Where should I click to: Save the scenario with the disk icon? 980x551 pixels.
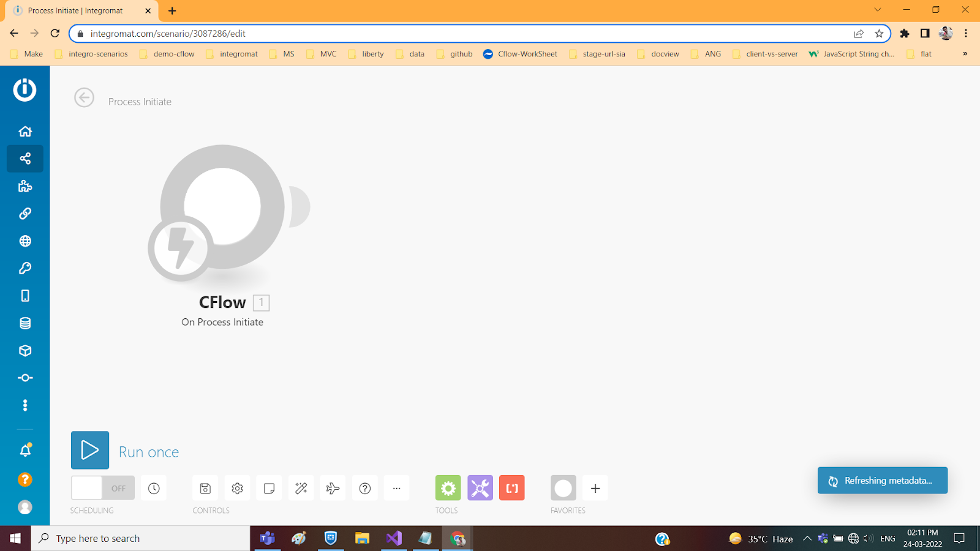pyautogui.click(x=205, y=488)
